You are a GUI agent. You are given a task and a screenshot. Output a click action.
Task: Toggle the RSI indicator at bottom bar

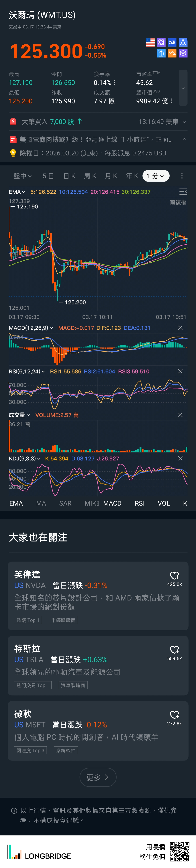pyautogui.click(x=140, y=503)
